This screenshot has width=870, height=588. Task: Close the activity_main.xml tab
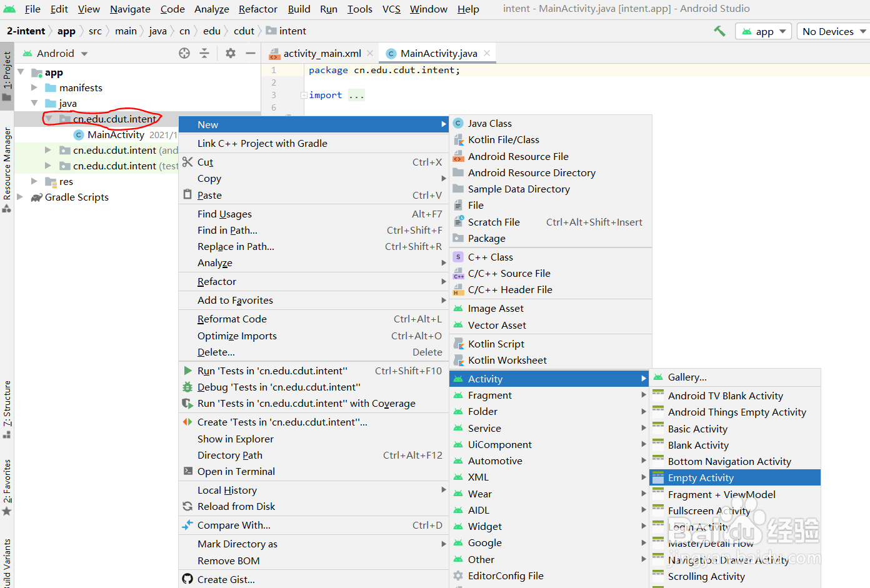(x=371, y=53)
